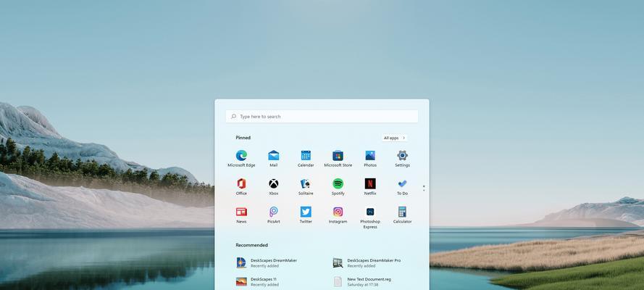Screen dimensions: 644x290
Task: Open New Text Document.reg file
Action: (362, 282)
